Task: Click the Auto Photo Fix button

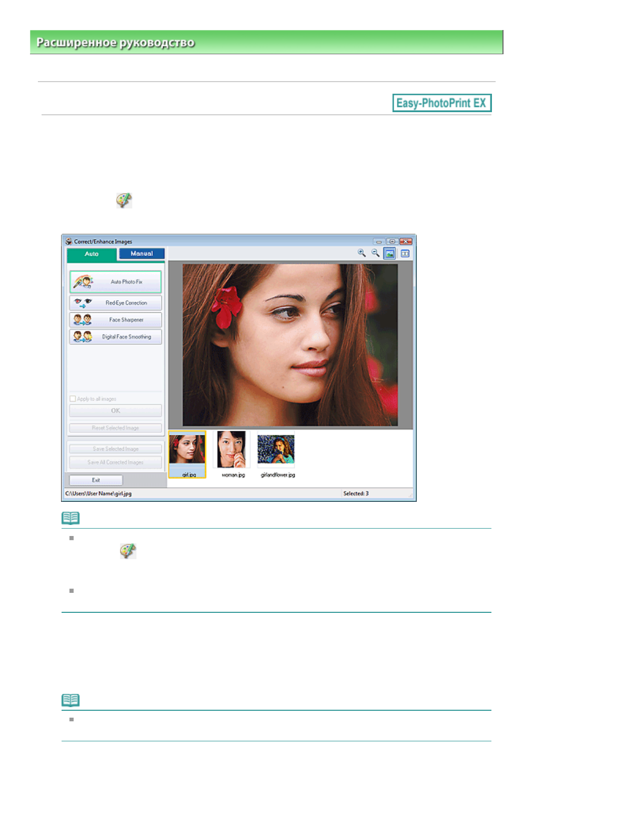Action: 115,282
